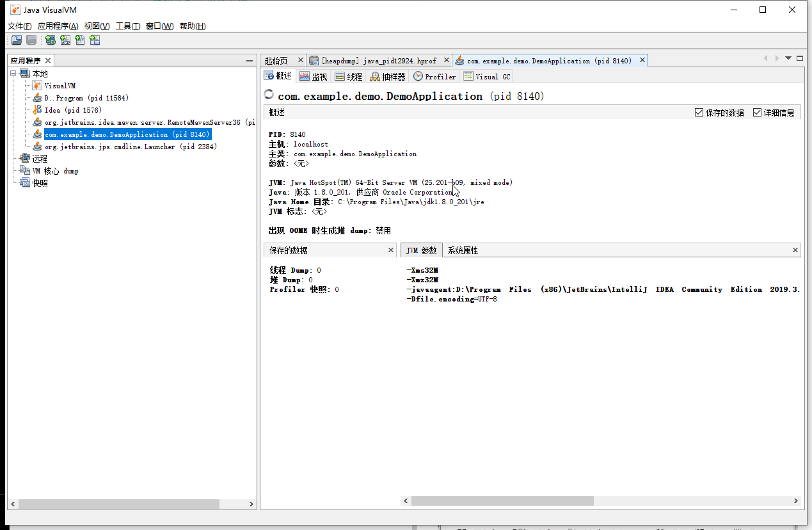Close the 起始页 tab

(x=301, y=60)
